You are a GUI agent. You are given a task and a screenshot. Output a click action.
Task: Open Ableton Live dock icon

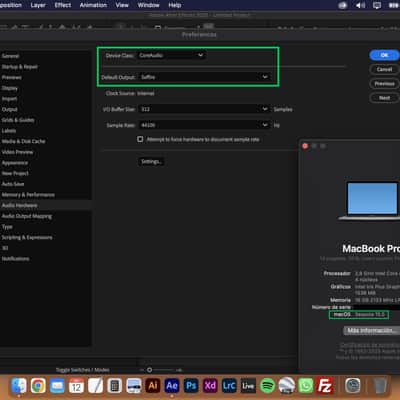[x=248, y=386]
